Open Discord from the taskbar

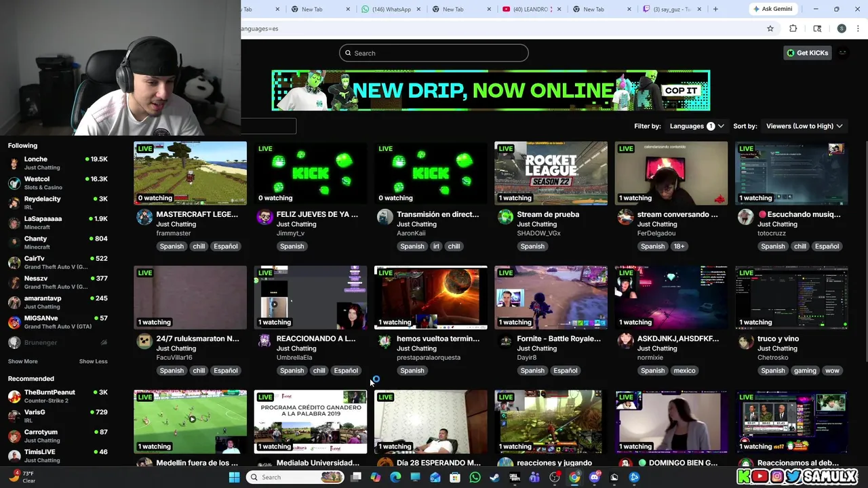pos(595,477)
